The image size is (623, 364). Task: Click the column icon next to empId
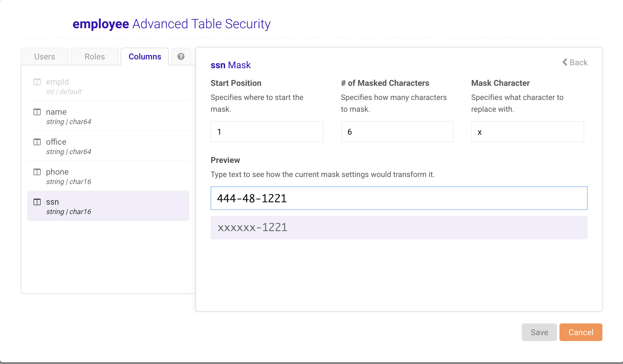pyautogui.click(x=37, y=82)
